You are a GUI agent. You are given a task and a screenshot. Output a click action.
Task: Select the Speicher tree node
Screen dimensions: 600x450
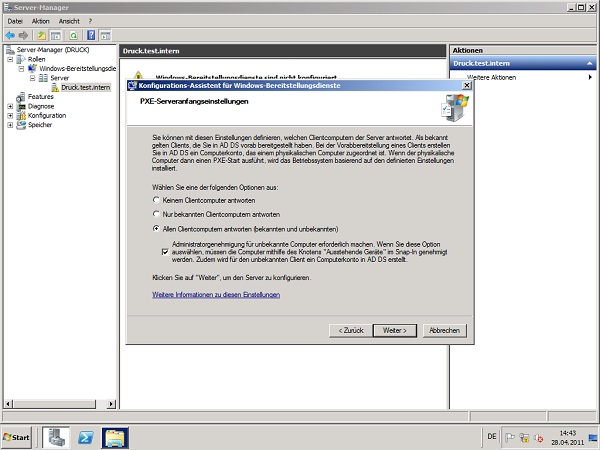point(40,125)
